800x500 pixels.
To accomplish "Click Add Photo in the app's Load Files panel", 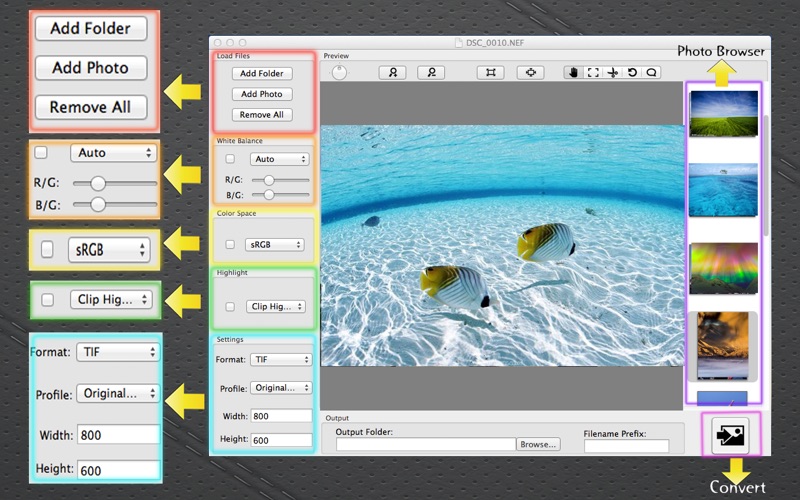I will [262, 94].
